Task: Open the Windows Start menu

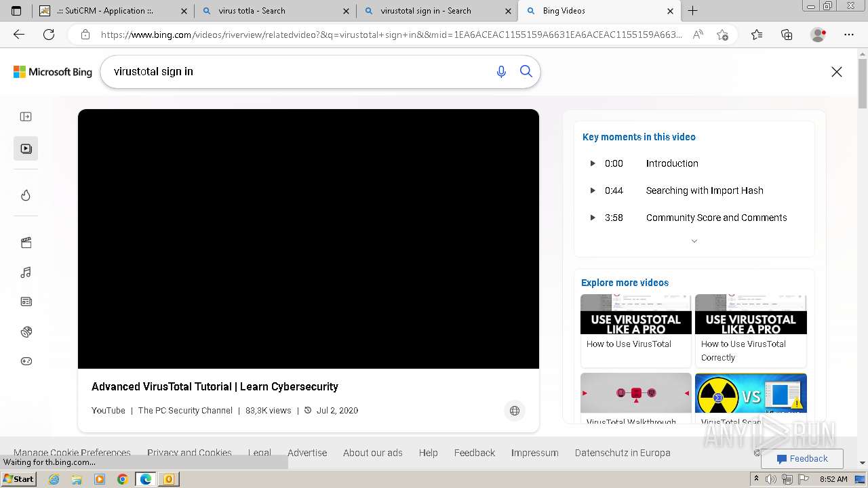Action: point(18,479)
